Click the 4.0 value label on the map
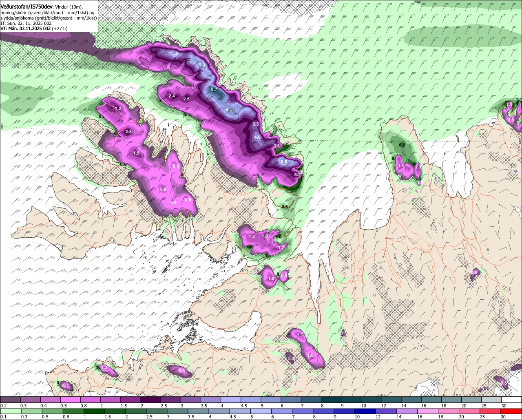 coord(257,137)
